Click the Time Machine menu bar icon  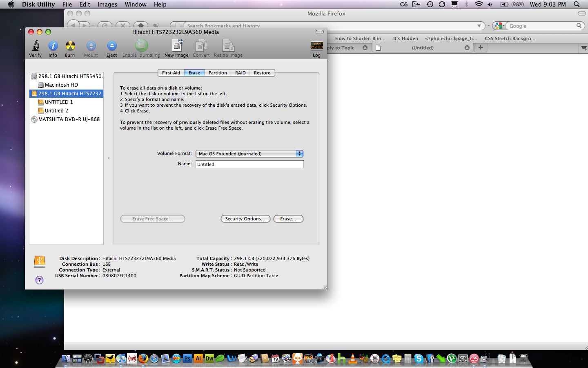[x=430, y=4]
